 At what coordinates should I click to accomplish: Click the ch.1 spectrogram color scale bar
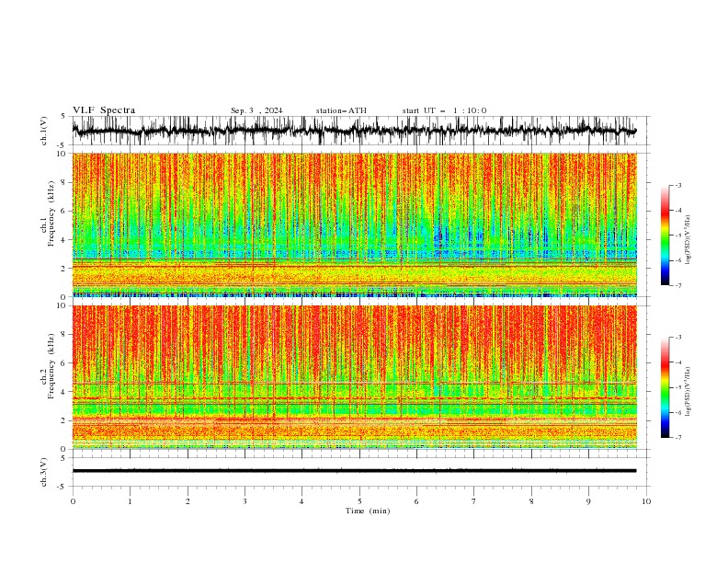[x=665, y=235]
